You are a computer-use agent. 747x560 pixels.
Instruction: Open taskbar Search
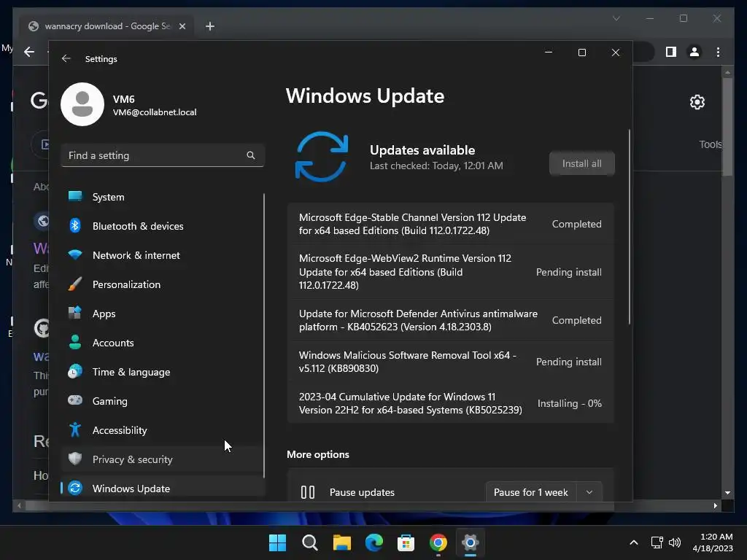coord(309,542)
